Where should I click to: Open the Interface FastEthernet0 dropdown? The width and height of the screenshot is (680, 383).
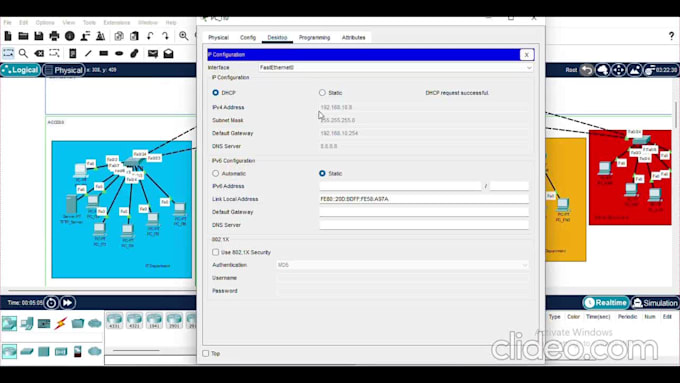[x=395, y=68]
